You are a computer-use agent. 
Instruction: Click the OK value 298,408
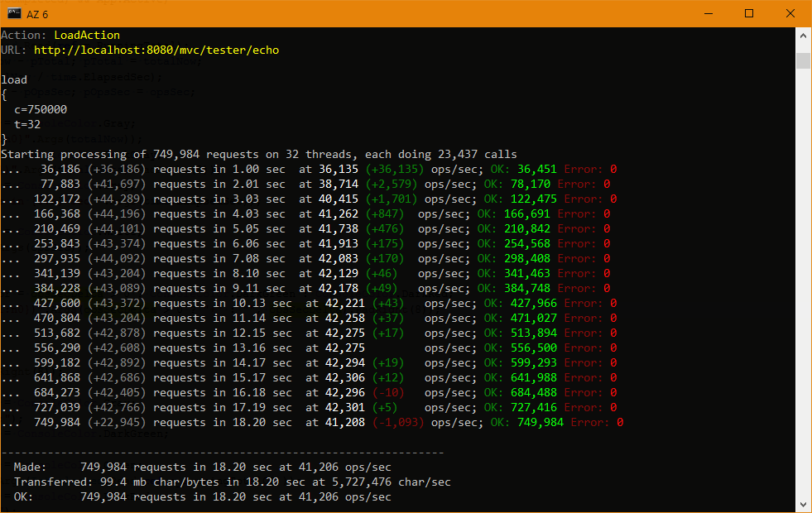pos(527,259)
